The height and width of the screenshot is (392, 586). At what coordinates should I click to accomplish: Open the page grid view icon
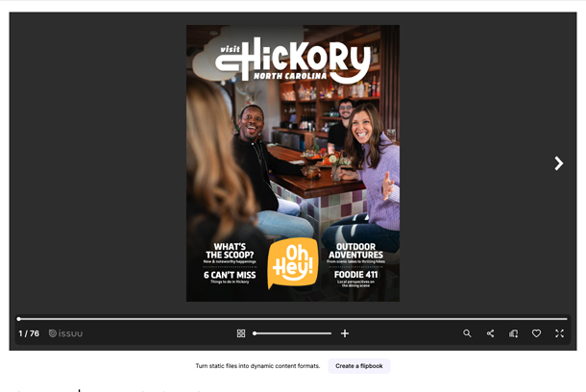pyautogui.click(x=241, y=333)
